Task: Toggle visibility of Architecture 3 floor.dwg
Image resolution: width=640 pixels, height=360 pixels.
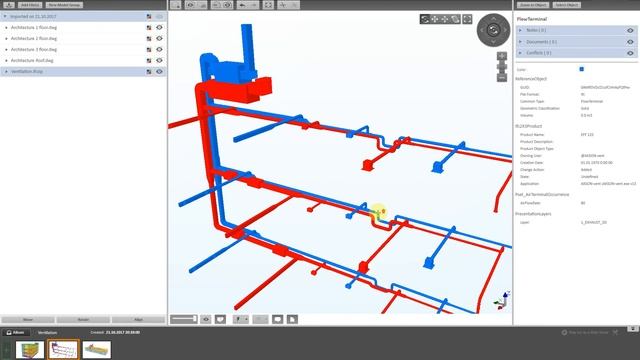Action: coord(159,49)
